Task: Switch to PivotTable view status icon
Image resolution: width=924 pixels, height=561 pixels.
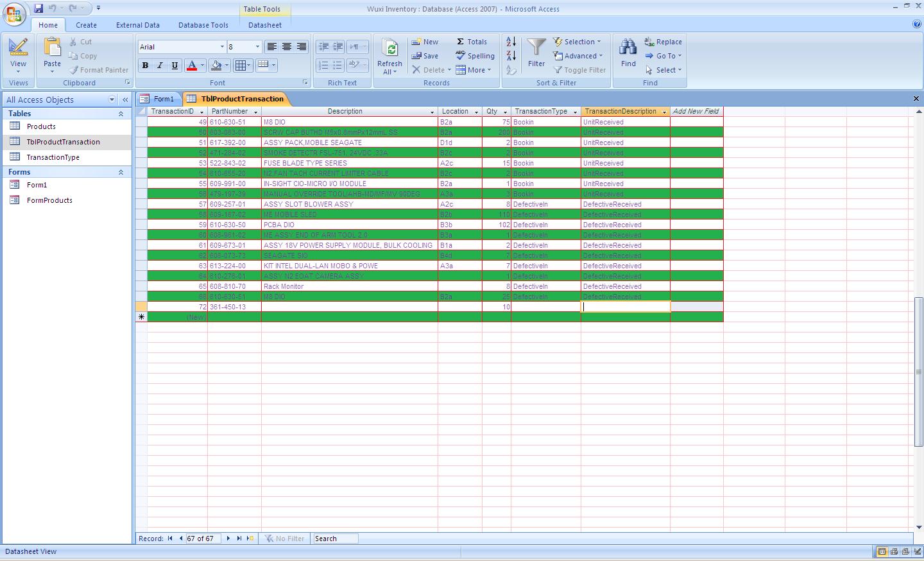Action: tap(894, 552)
